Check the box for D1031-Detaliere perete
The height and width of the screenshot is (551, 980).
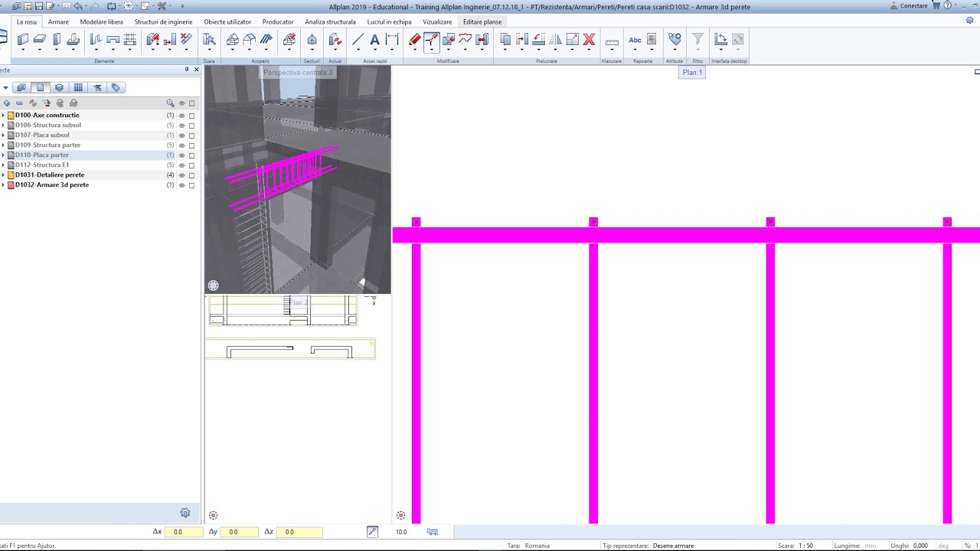[x=191, y=175]
